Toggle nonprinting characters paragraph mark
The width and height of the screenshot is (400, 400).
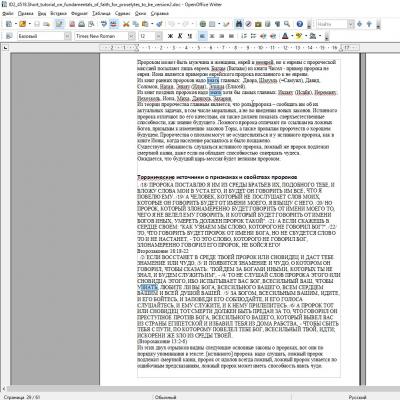point(277,24)
